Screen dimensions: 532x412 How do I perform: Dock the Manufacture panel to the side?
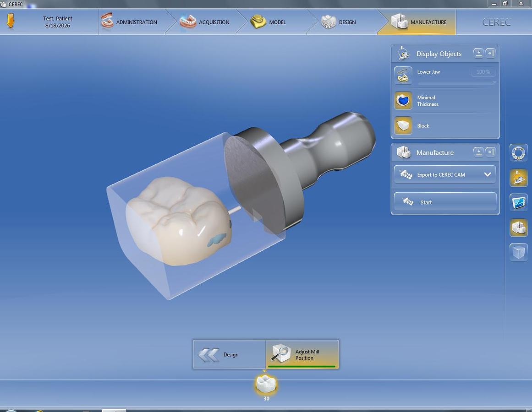[x=490, y=152]
